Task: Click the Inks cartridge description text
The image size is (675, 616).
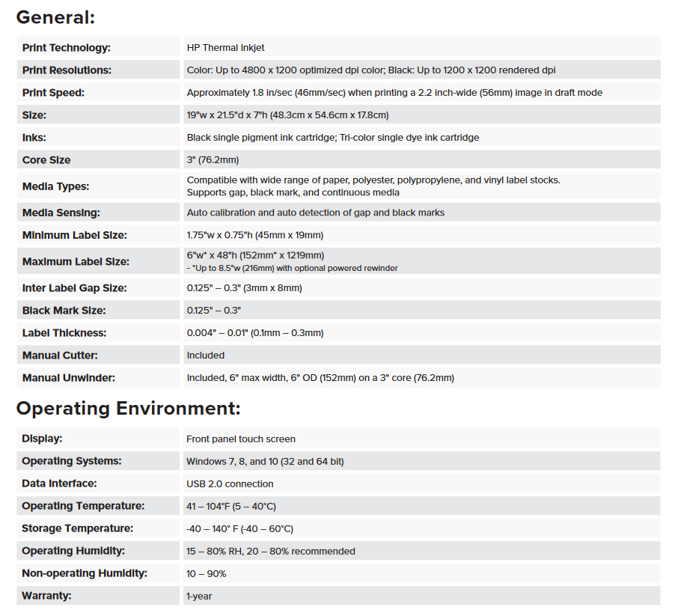Action: point(333,137)
